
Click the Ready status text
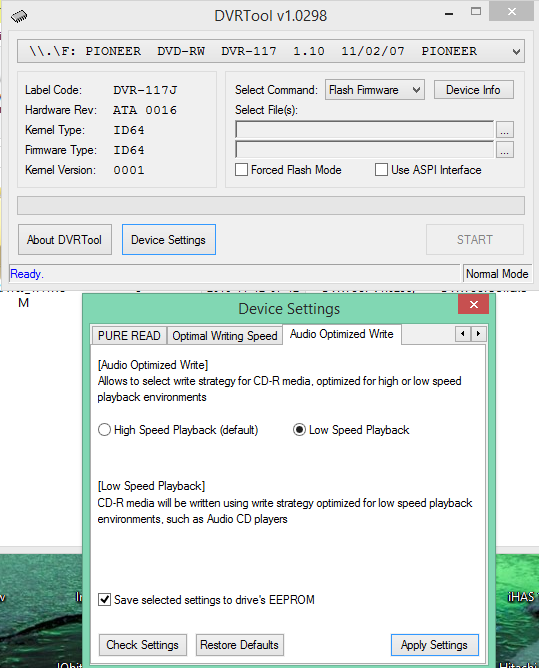[x=26, y=274]
